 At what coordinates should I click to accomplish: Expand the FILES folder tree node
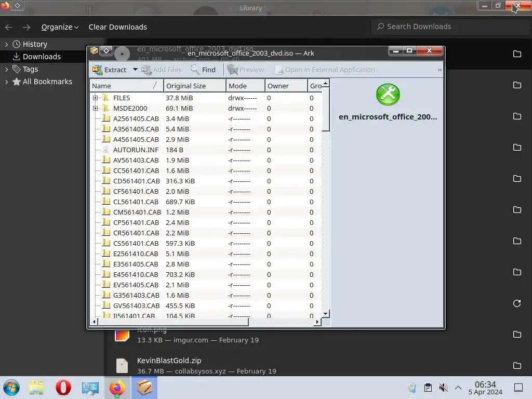click(x=96, y=98)
